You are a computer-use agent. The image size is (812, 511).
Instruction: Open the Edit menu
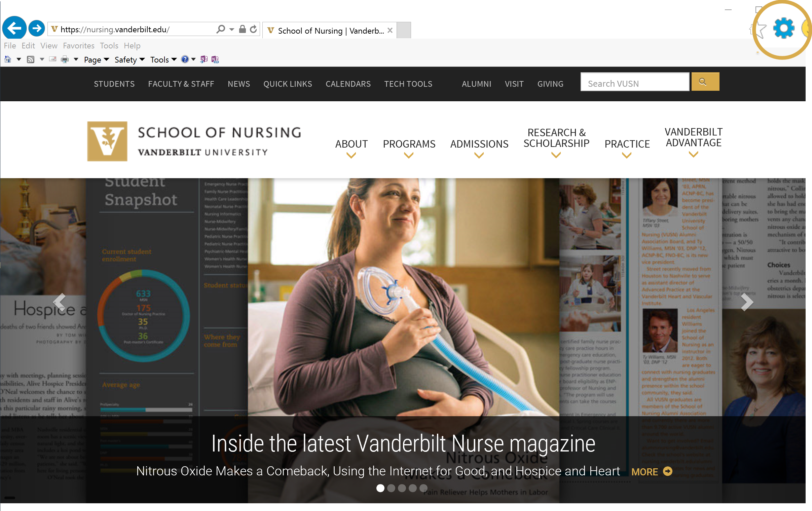click(28, 45)
